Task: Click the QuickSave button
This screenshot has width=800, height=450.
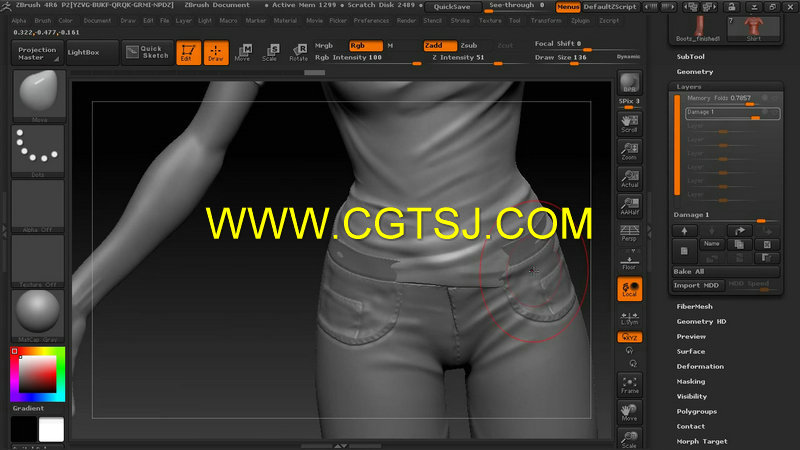Action: [452, 7]
